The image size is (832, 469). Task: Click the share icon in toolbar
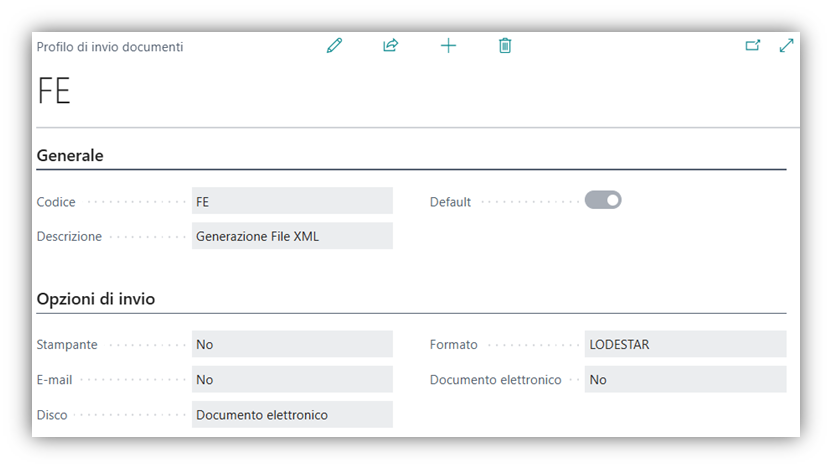391,46
